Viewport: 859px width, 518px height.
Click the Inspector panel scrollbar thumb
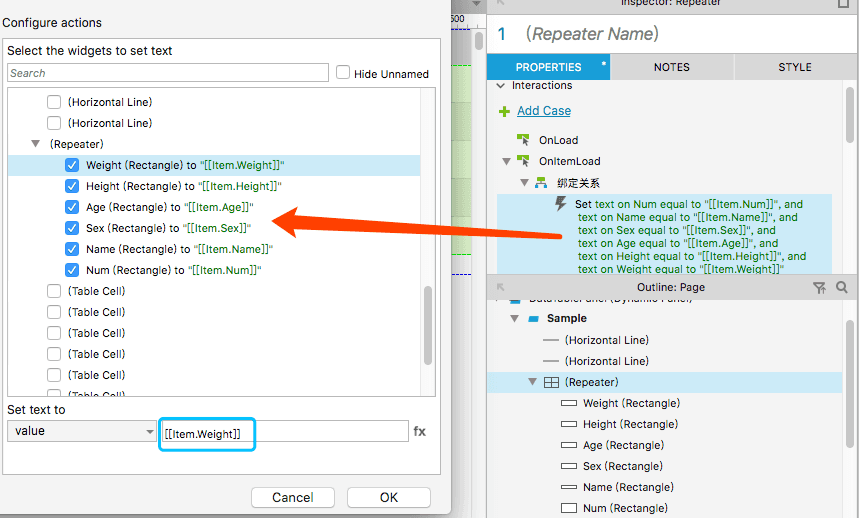(x=850, y=116)
